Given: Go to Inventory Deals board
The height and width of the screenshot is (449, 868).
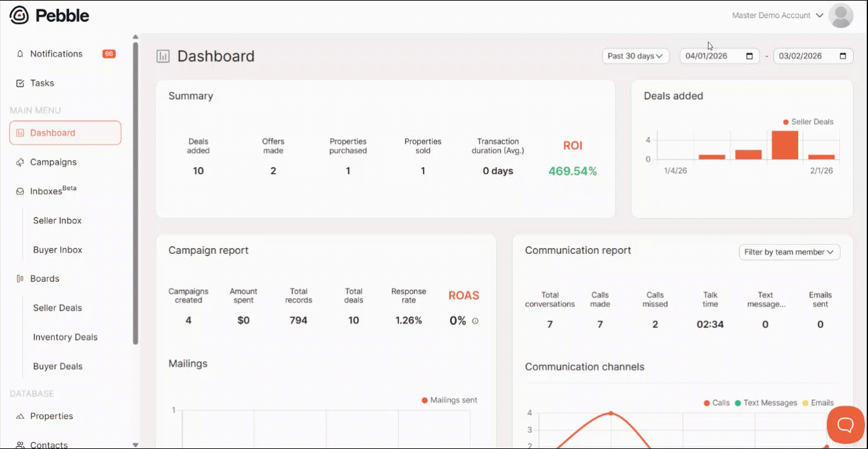Looking at the screenshot, I should click(x=65, y=337).
